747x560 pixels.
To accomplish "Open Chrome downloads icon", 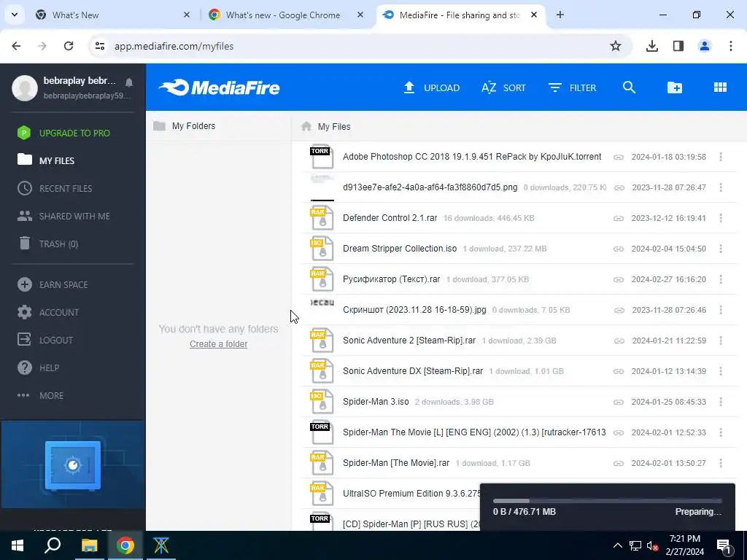I will (x=651, y=46).
